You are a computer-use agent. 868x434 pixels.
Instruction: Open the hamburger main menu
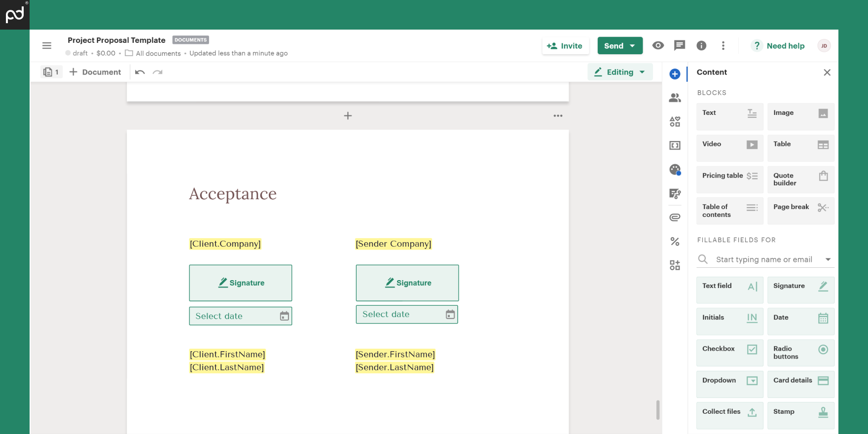[x=47, y=46]
